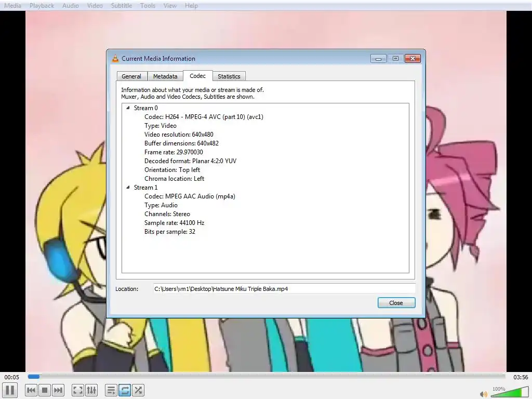Switch to the General tab
532x399 pixels.
[131, 76]
